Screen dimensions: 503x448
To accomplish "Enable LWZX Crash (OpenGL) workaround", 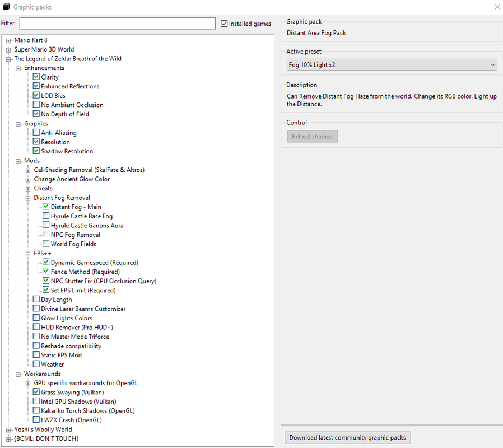I will 36,420.
